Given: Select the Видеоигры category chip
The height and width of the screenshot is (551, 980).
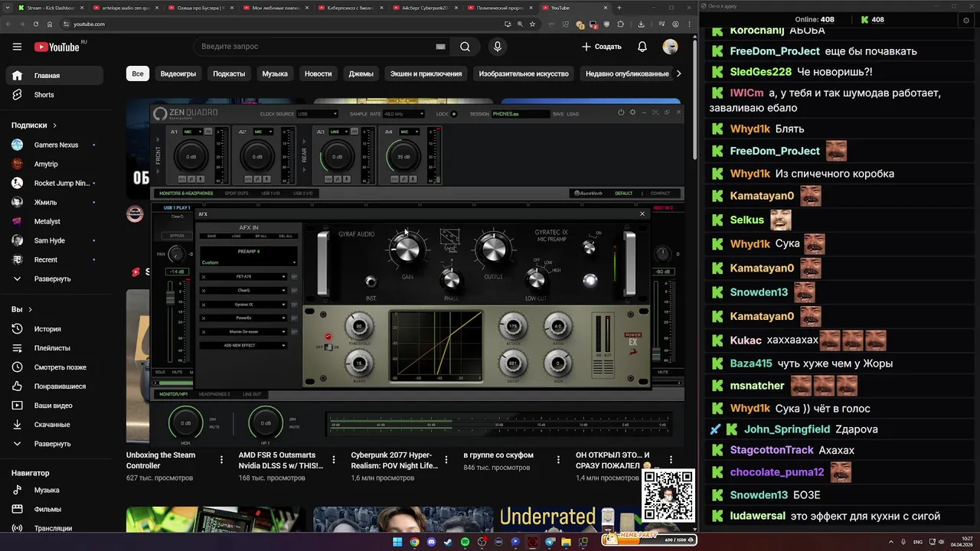Looking at the screenshot, I should pos(178,73).
